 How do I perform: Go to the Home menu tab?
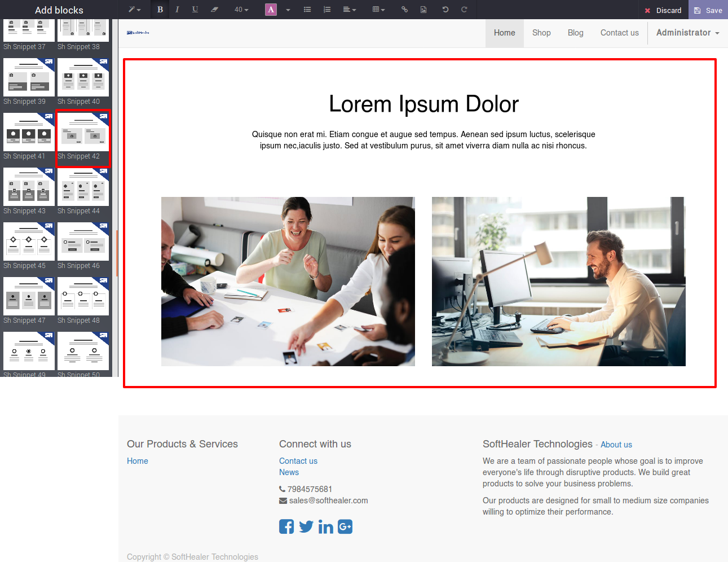point(505,33)
